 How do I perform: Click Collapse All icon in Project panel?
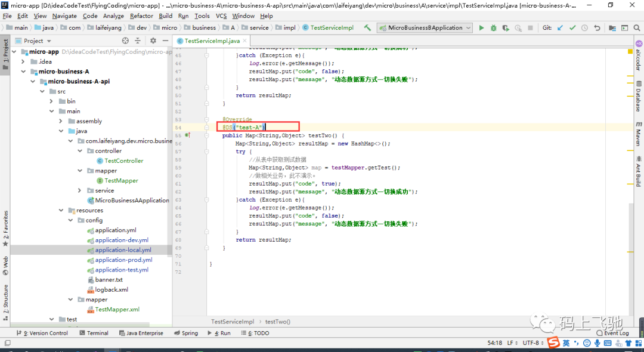pos(138,41)
